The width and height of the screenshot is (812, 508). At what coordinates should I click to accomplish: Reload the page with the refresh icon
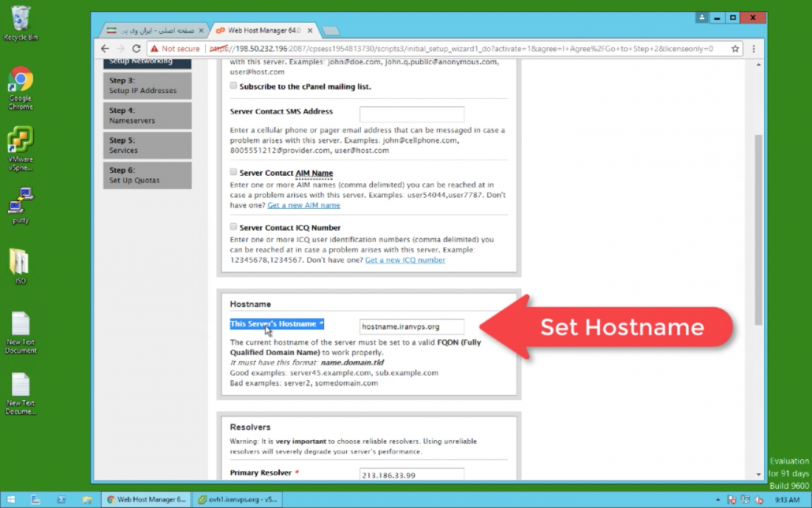137,49
